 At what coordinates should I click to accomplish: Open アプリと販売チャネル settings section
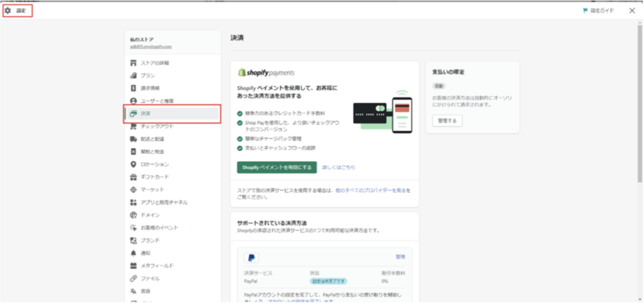[x=164, y=202]
